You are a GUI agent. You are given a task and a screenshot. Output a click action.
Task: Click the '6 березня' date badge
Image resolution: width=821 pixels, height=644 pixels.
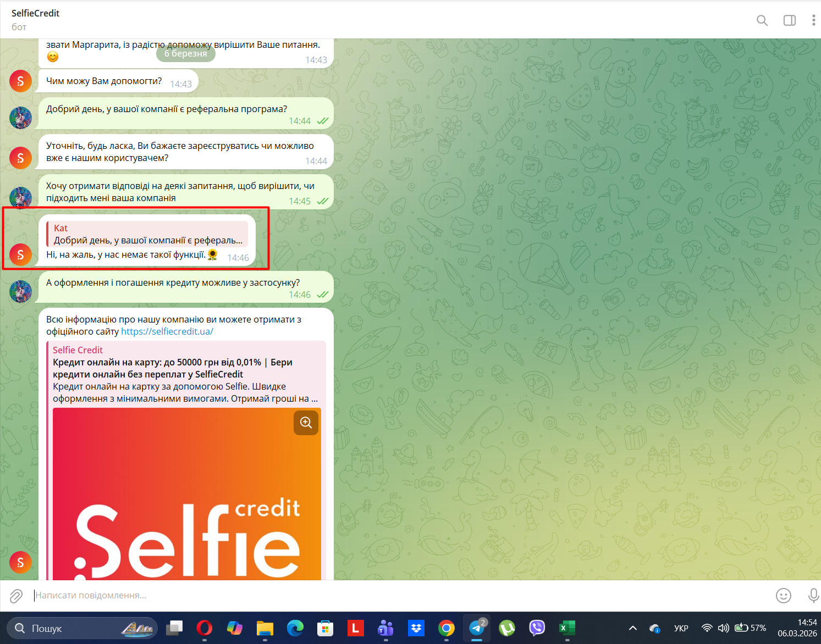[x=186, y=53]
